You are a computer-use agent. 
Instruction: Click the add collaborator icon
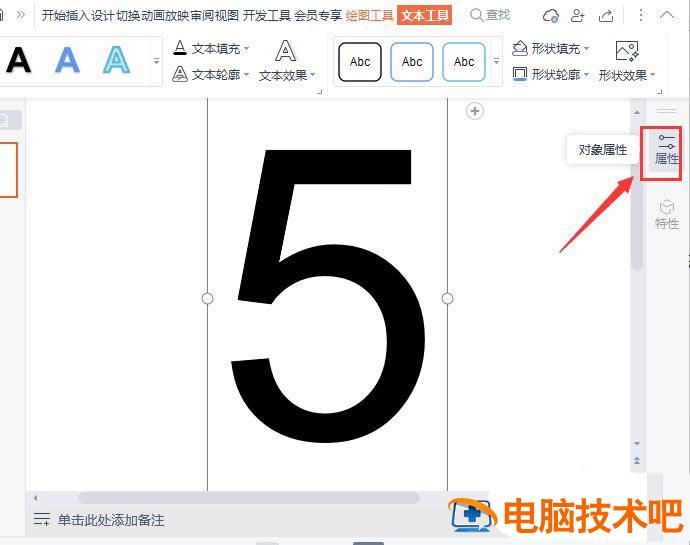pos(577,15)
